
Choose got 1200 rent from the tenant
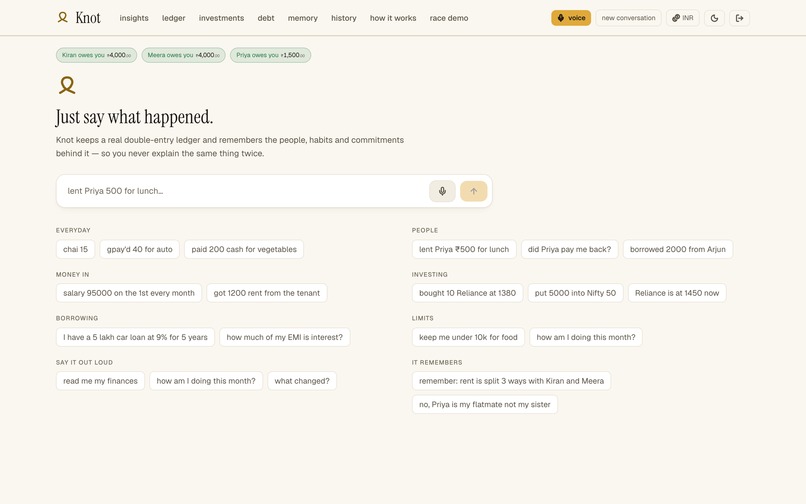pos(267,293)
